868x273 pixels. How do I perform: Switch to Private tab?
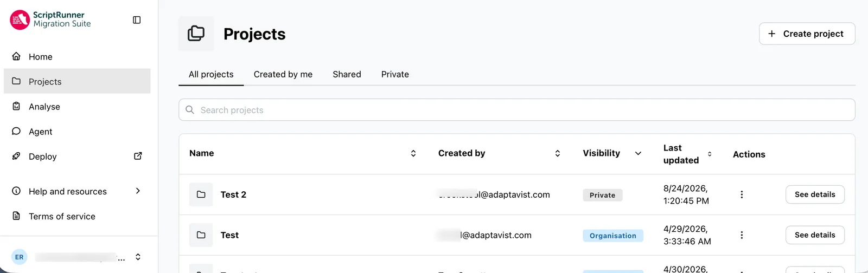395,74
